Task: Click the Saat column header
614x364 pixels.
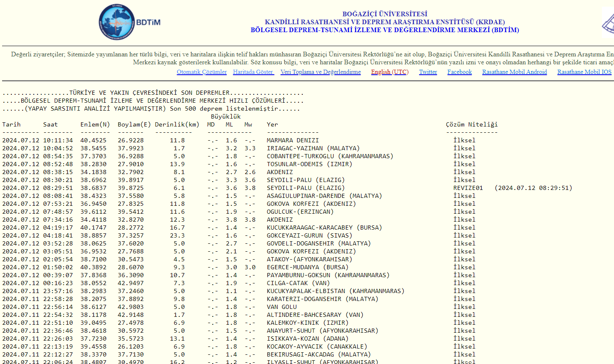Action: coord(51,124)
